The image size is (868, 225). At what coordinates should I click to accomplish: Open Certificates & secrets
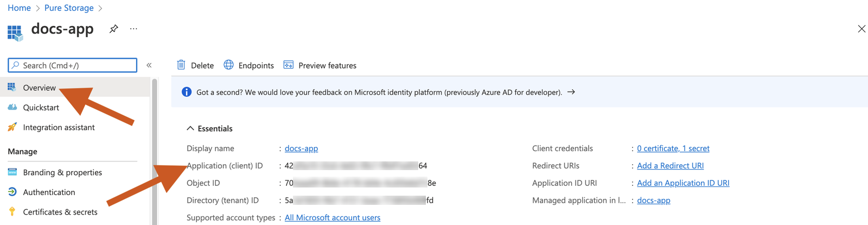(x=60, y=212)
